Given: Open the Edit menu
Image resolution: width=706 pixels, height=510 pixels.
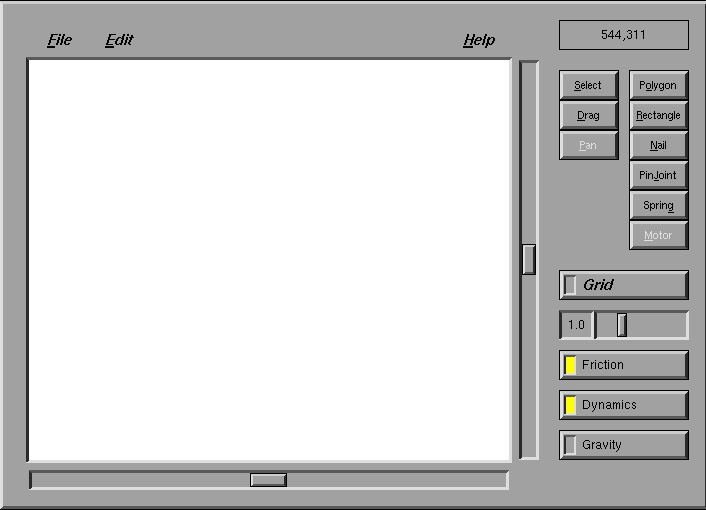Looking at the screenshot, I should tap(119, 40).
